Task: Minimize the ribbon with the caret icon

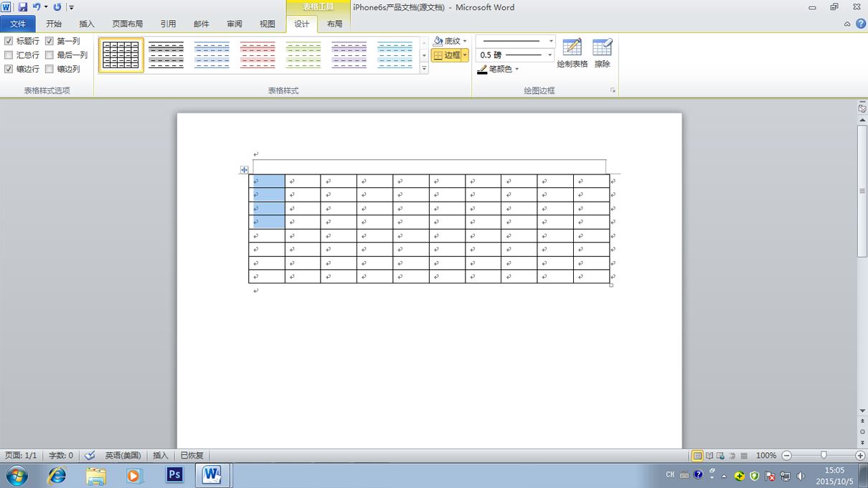Action: [x=847, y=24]
